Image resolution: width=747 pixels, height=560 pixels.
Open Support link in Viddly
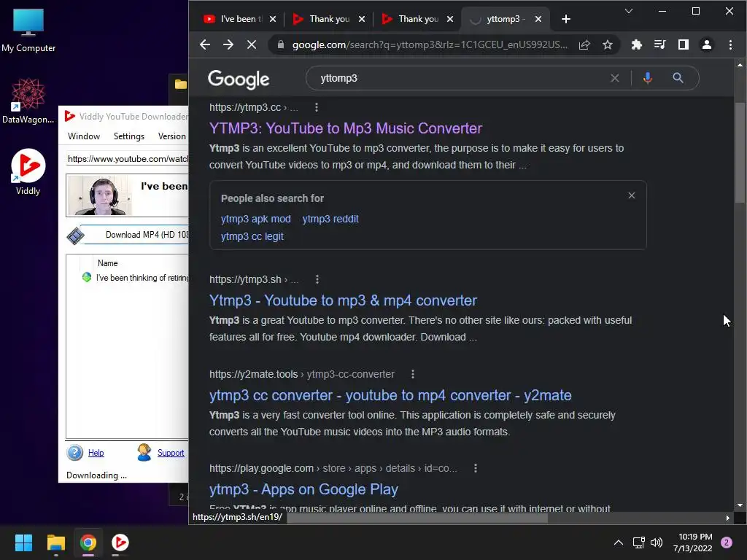click(171, 453)
